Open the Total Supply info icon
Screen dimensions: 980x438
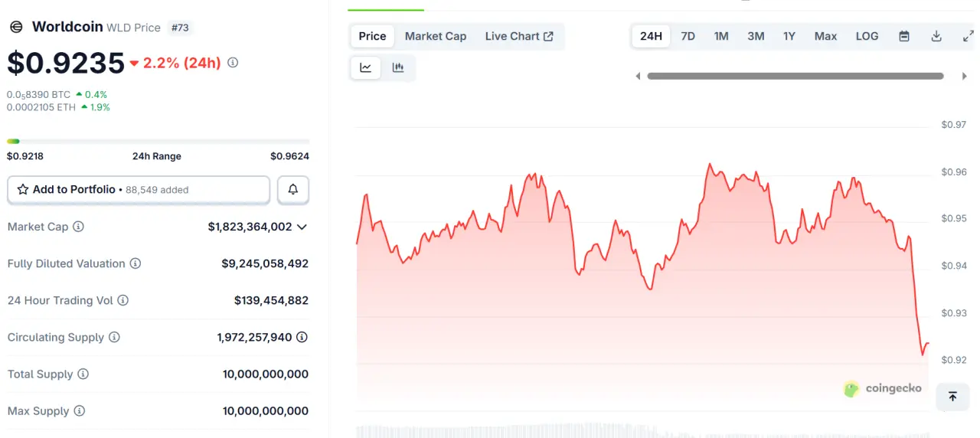(83, 374)
